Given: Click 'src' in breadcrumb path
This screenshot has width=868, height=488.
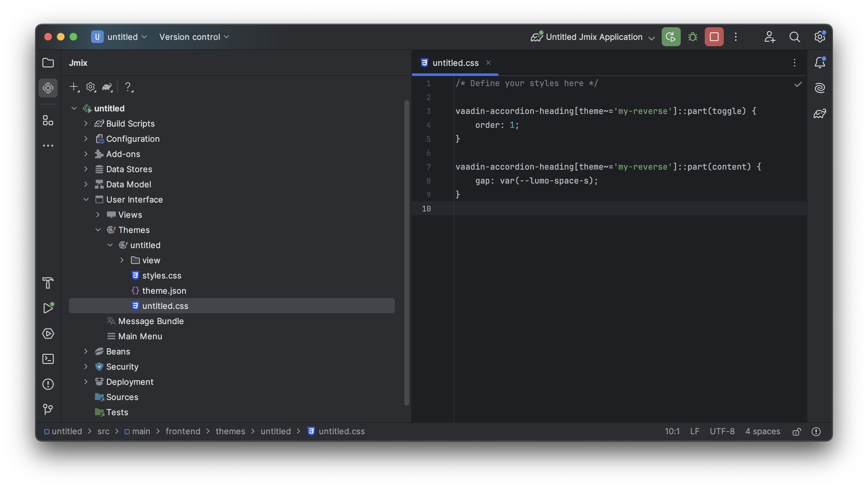Looking at the screenshot, I should pos(103,431).
